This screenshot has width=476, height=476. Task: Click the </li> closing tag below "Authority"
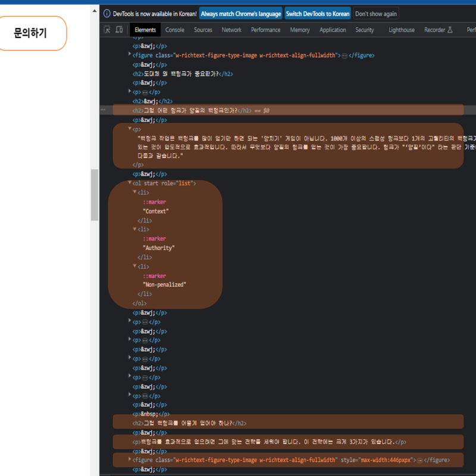click(145, 258)
